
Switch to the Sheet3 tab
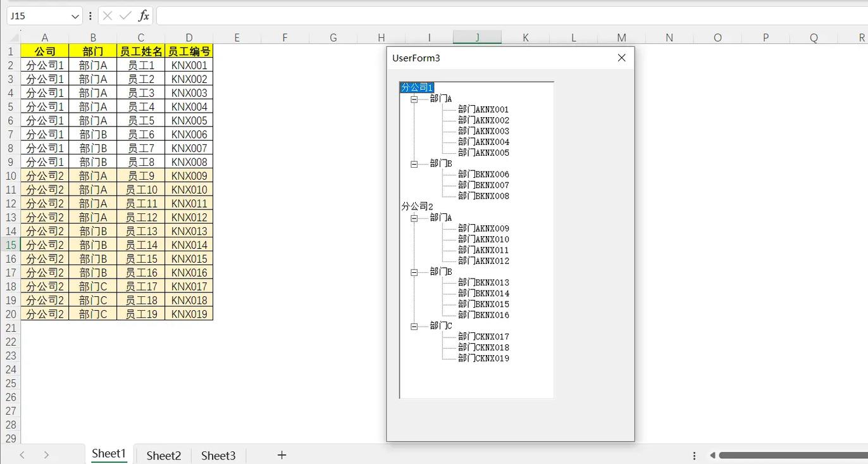tap(218, 455)
